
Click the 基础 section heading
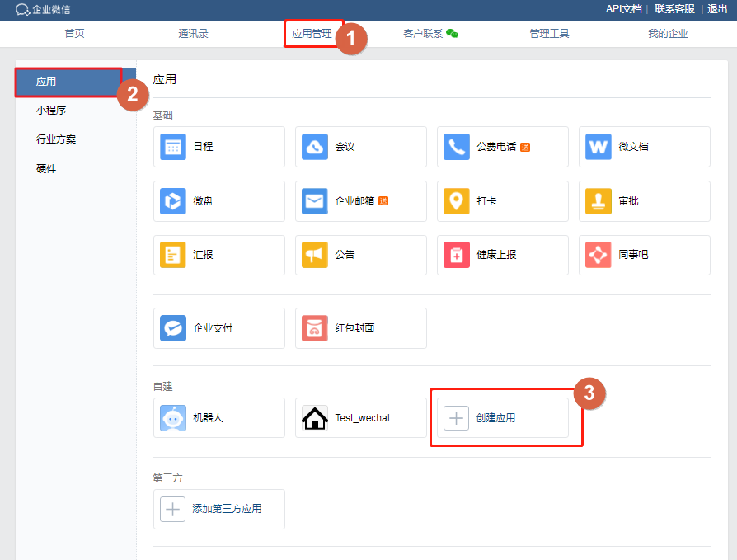(163, 115)
